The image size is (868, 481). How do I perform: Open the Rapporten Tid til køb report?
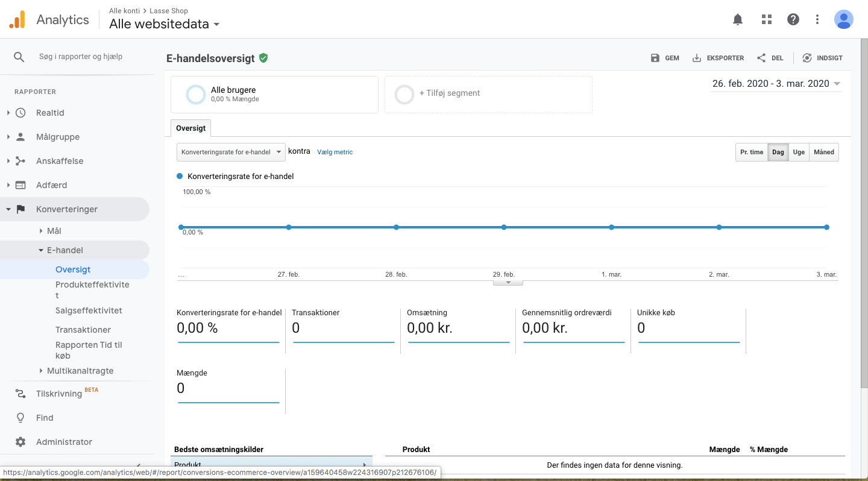tap(89, 350)
